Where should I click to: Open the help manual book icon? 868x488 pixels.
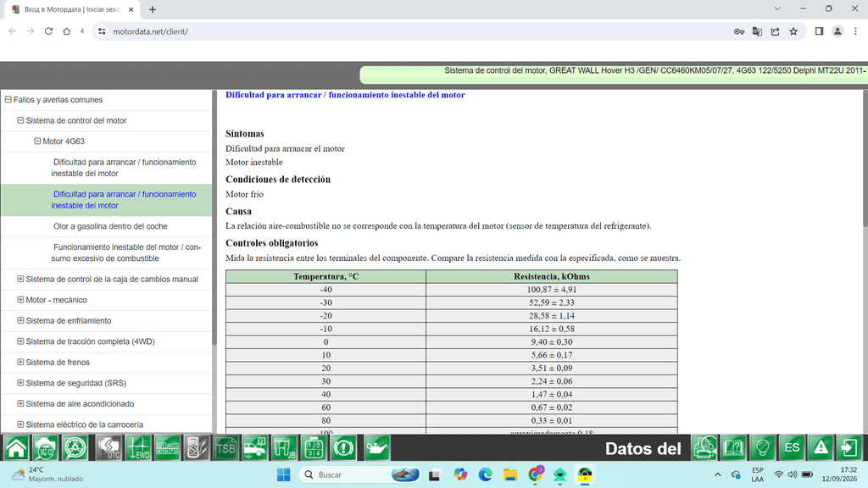(x=733, y=447)
